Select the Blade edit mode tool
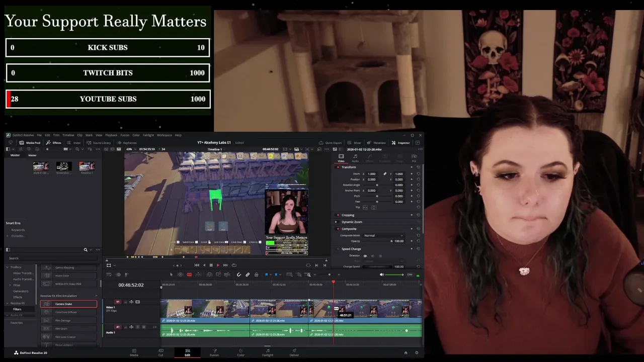644x362 pixels. 189,275
